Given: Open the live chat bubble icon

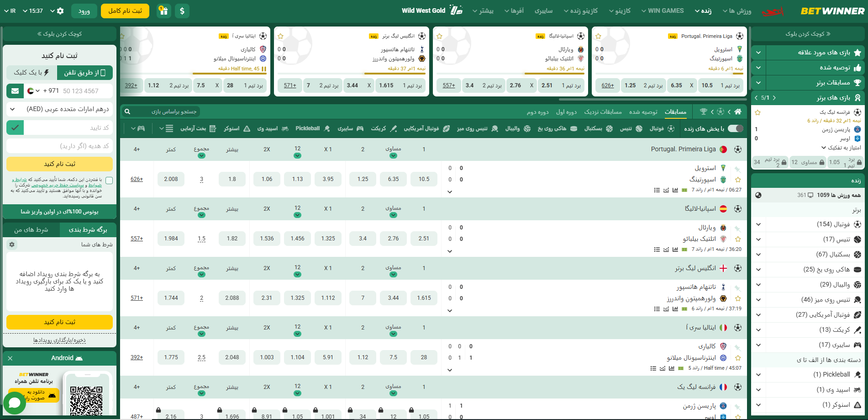Looking at the screenshot, I should point(14,403).
